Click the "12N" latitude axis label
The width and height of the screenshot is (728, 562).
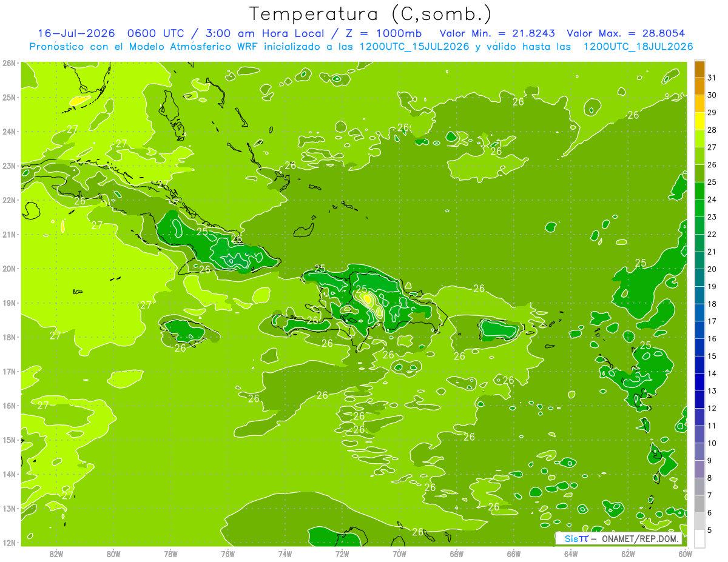pyautogui.click(x=9, y=542)
